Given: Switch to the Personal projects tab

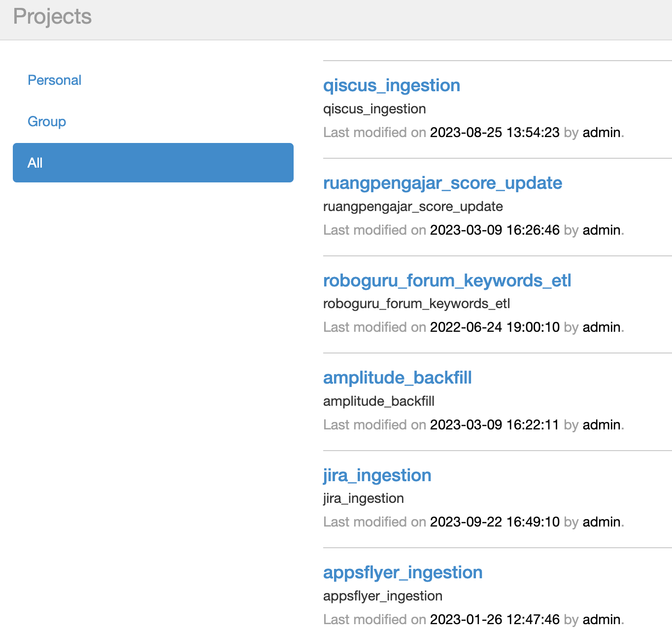Looking at the screenshot, I should point(54,80).
